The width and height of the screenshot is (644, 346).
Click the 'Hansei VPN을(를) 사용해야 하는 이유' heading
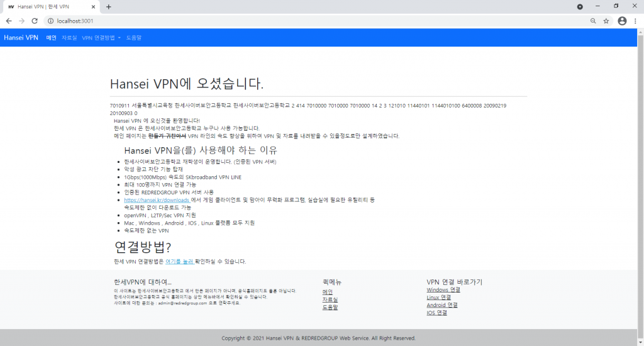click(201, 150)
